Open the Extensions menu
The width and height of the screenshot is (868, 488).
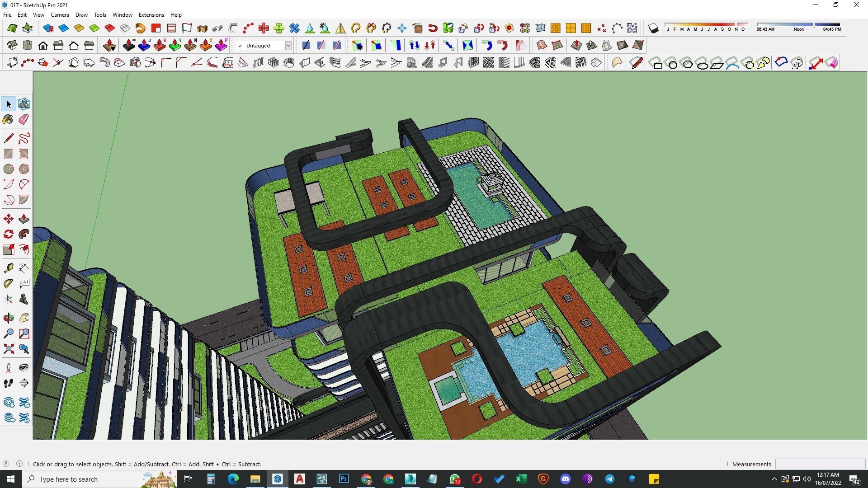click(x=151, y=15)
